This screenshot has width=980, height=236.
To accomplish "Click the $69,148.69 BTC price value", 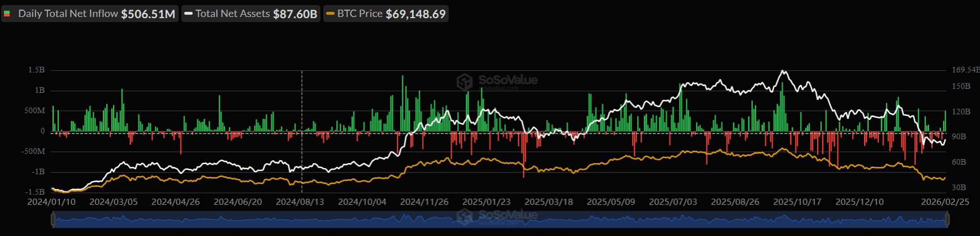I will click(x=415, y=14).
